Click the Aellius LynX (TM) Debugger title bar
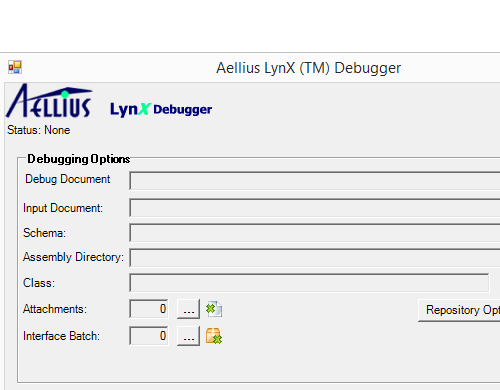 pyautogui.click(x=308, y=68)
